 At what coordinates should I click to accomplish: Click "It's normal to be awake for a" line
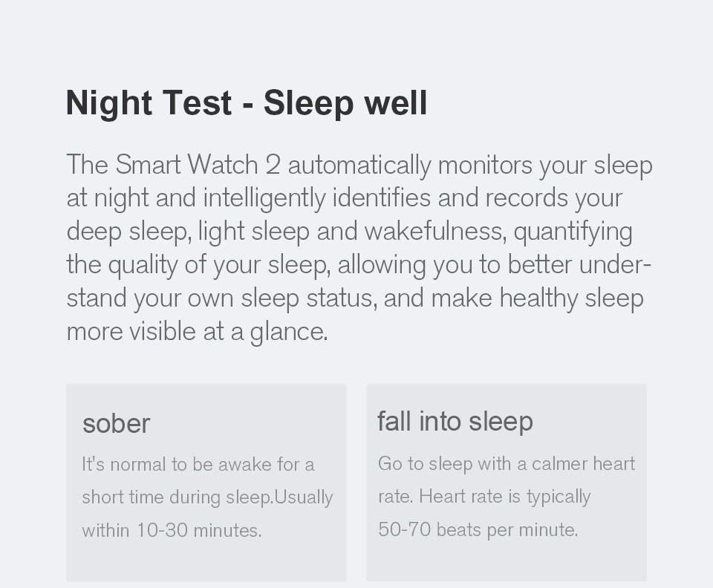tap(198, 465)
